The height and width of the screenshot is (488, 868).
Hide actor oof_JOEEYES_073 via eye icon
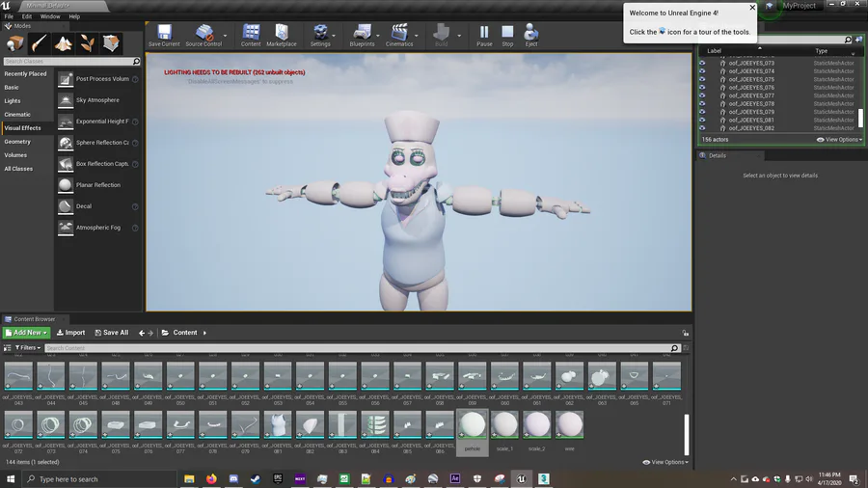click(702, 63)
